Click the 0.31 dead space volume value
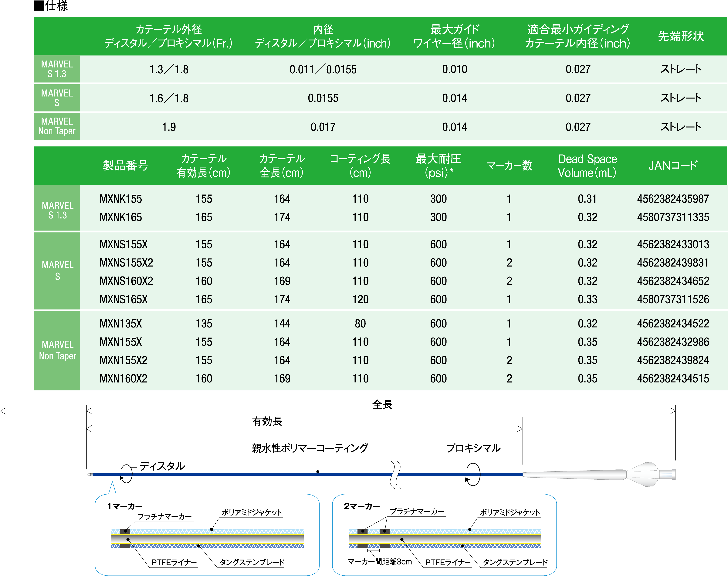 (587, 199)
